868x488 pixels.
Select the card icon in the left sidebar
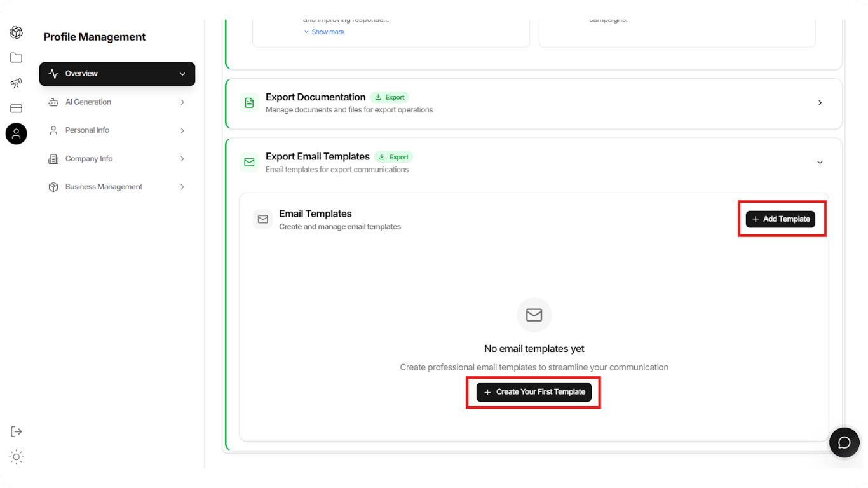point(16,108)
